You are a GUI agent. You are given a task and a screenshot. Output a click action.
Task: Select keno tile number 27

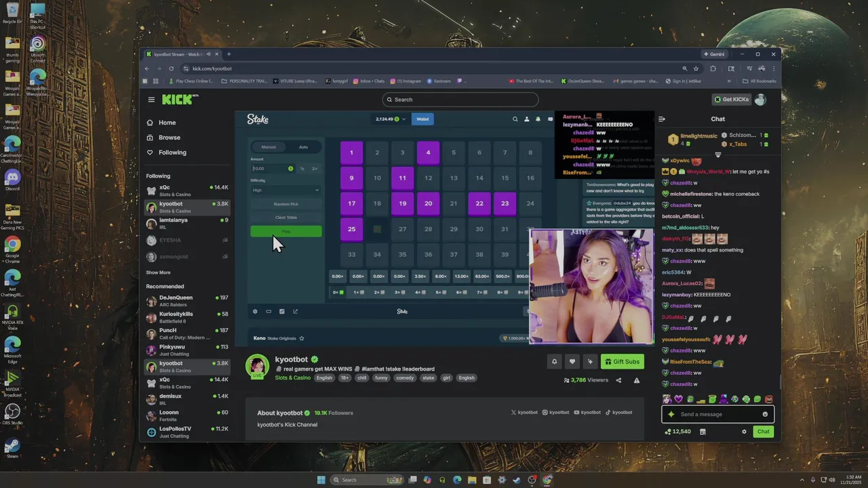pyautogui.click(x=402, y=229)
